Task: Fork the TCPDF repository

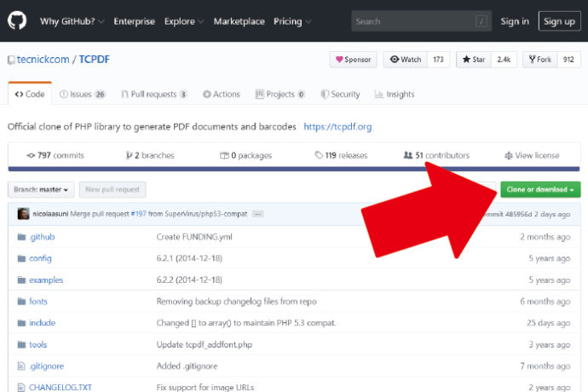Action: (x=540, y=60)
